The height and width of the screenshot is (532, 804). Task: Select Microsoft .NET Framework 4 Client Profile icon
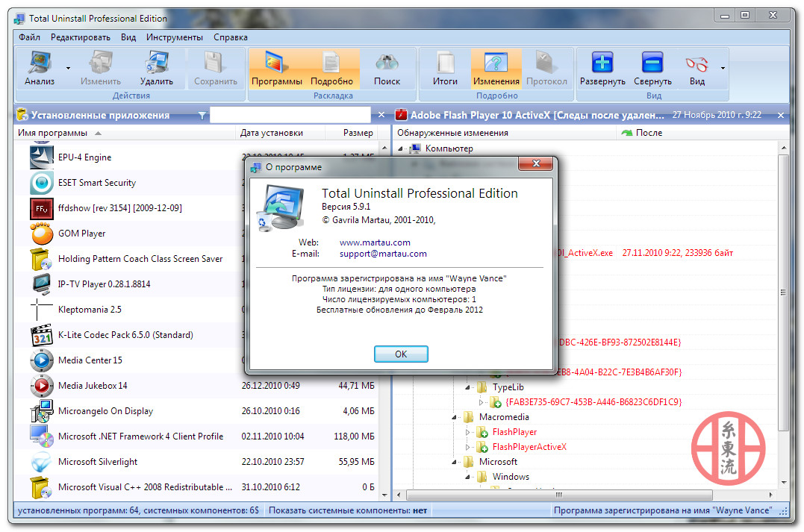(x=42, y=436)
